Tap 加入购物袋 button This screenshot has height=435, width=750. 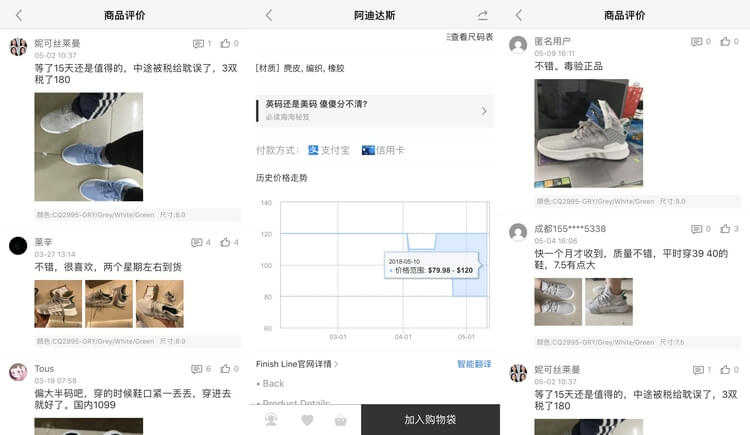click(430, 420)
